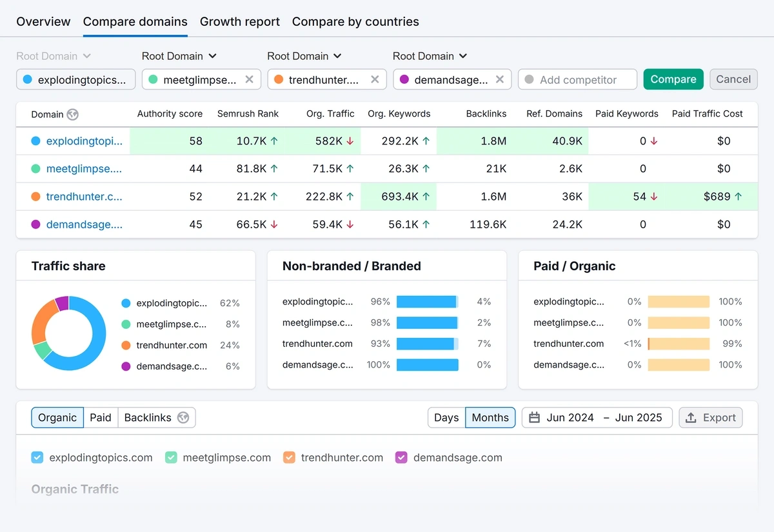The height and width of the screenshot is (532, 774).
Task: Select the Paid segment button
Action: pyautogui.click(x=101, y=417)
